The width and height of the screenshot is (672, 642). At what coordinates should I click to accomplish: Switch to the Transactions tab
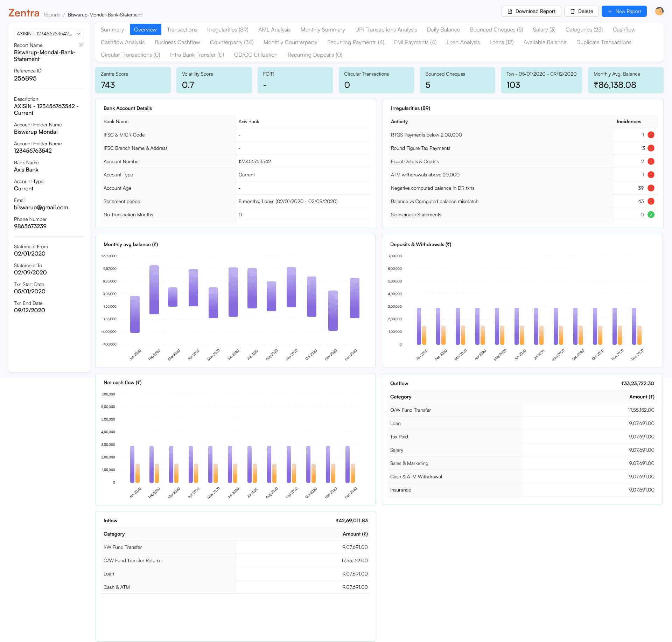point(182,30)
